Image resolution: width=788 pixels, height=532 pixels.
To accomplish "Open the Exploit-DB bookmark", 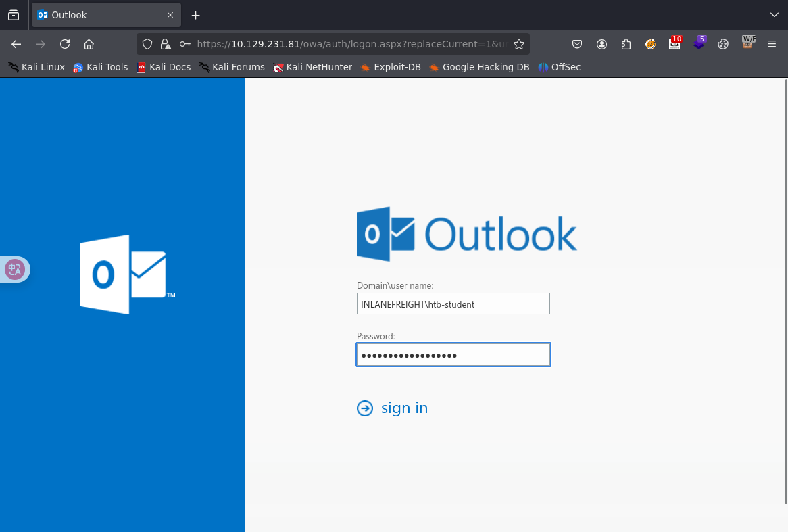I will click(x=391, y=67).
